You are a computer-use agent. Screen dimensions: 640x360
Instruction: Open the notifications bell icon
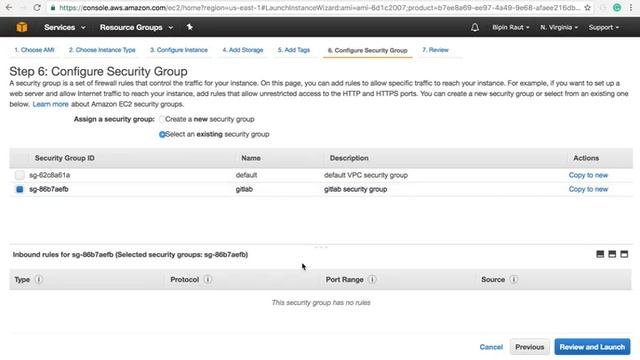click(475, 27)
